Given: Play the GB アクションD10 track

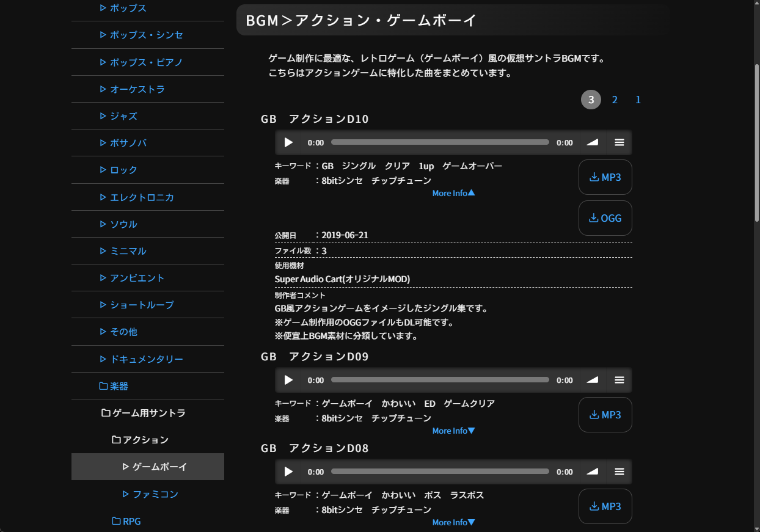Looking at the screenshot, I should [288, 142].
